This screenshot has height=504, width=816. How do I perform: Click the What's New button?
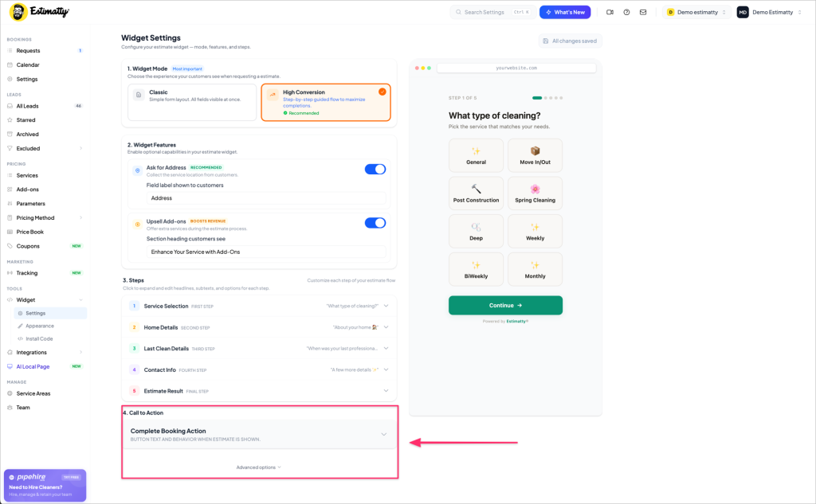click(565, 12)
